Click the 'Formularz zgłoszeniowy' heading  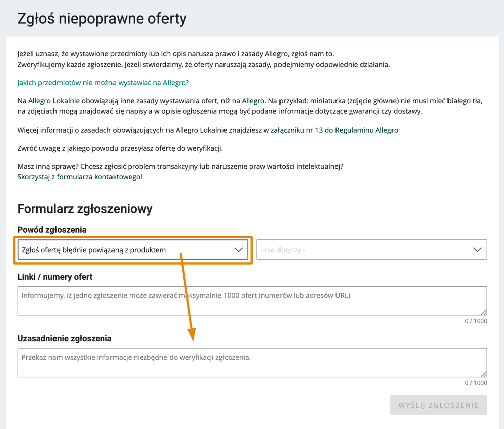coord(85,209)
